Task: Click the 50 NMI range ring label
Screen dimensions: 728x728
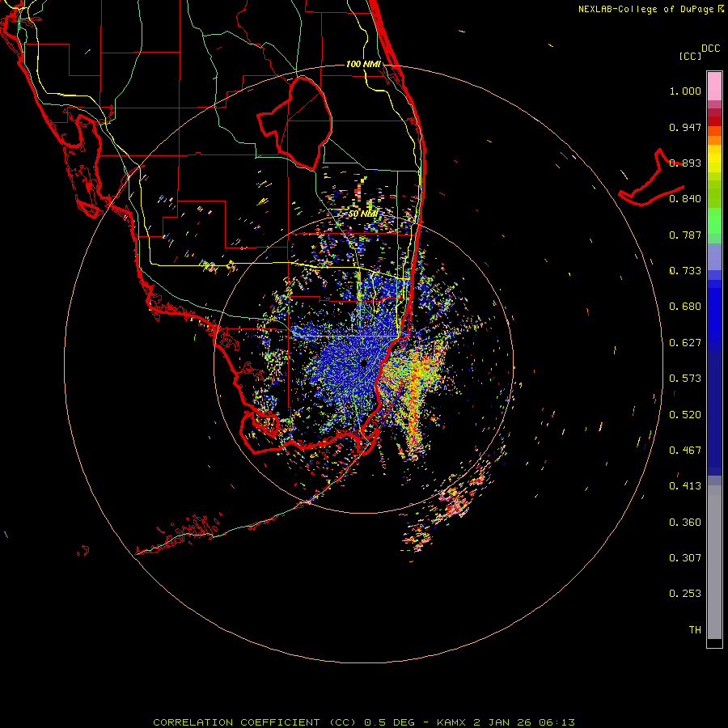Action: click(x=363, y=214)
